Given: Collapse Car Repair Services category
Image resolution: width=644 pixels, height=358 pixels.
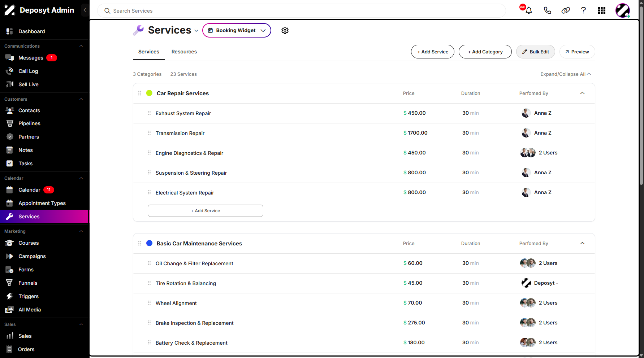Looking at the screenshot, I should click(x=582, y=93).
